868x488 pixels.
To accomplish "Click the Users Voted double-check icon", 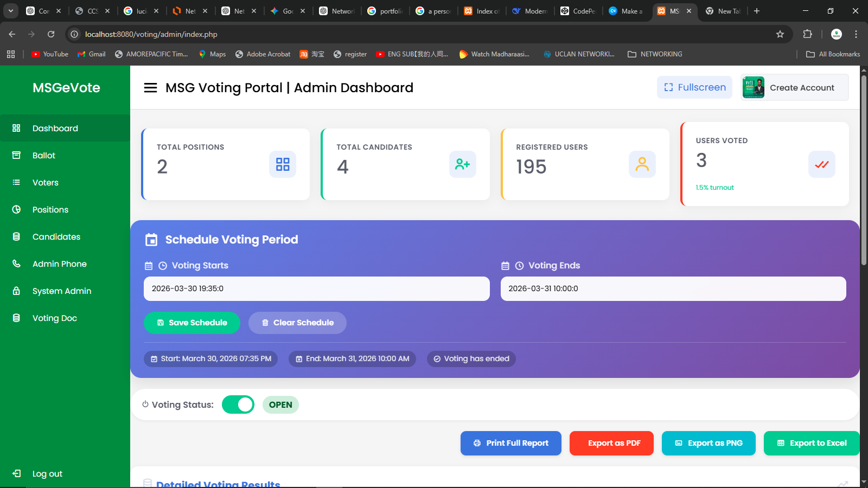I will click(x=822, y=164).
